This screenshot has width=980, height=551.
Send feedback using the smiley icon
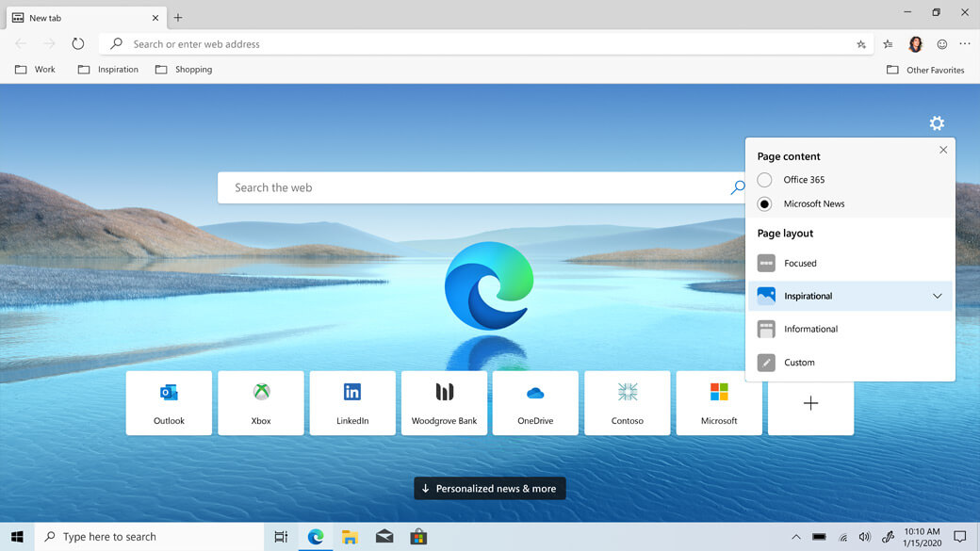click(941, 43)
